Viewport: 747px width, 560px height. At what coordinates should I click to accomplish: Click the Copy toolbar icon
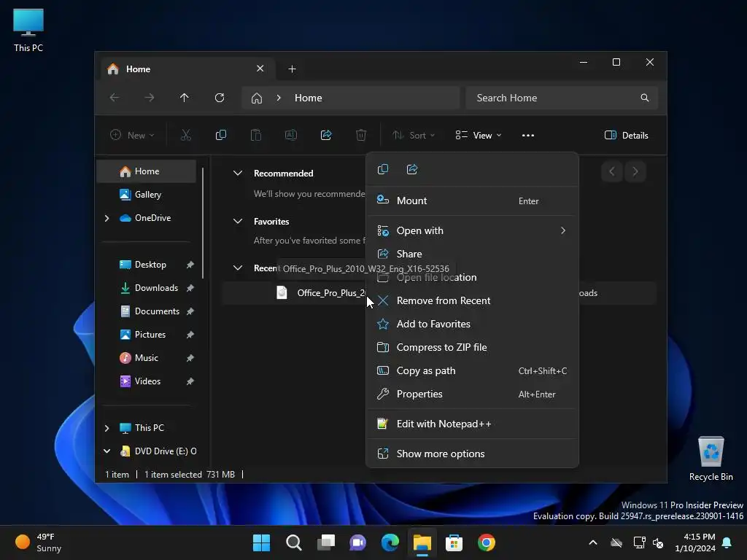coord(220,135)
